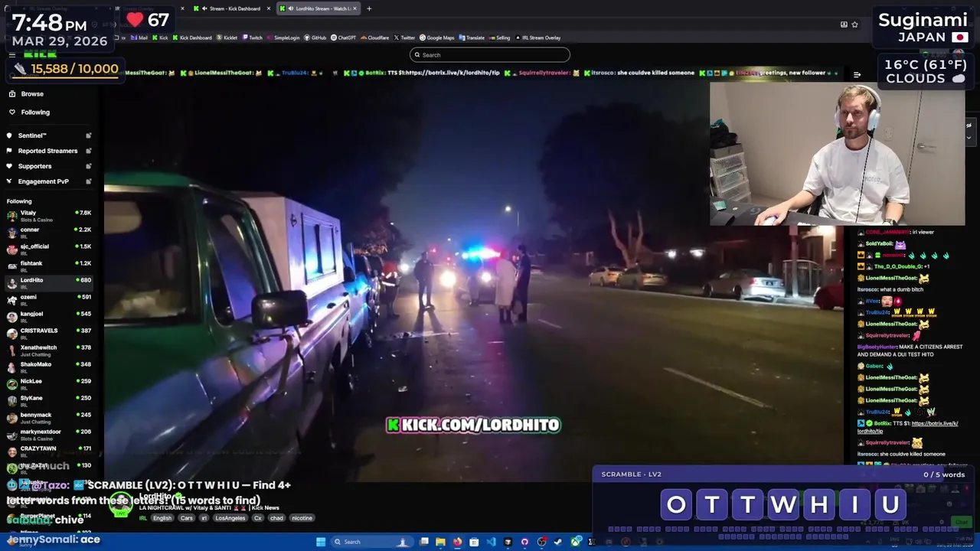Screen dimensions: 980x551
Task: Open File Explorer from the taskbar
Action: coord(440,542)
